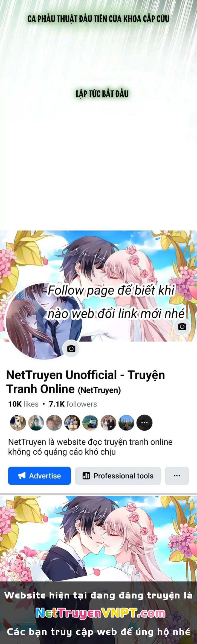Click the forest trees follower avatar
The image size is (197, 644).
coord(126,422)
